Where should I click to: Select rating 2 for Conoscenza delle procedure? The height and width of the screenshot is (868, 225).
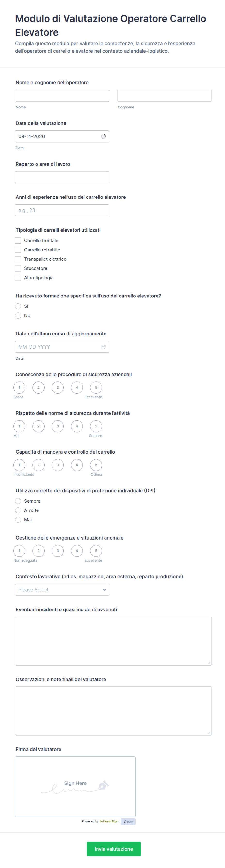click(38, 388)
